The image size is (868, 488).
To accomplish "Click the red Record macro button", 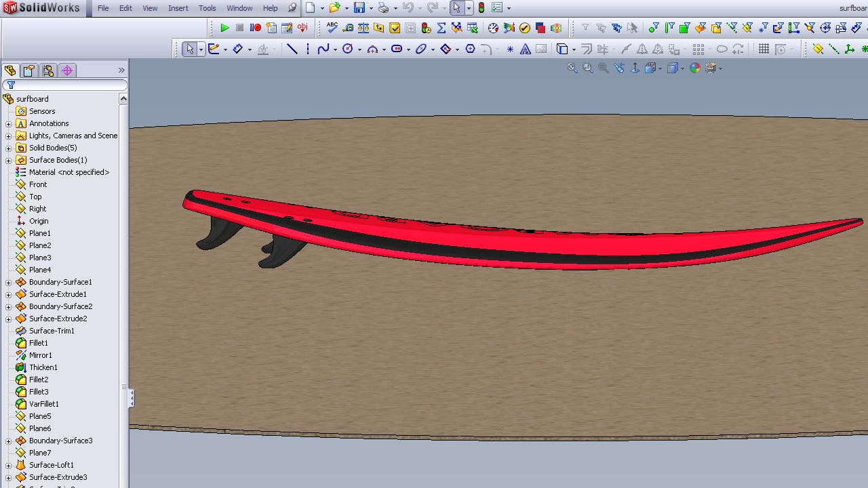I will point(256,28).
